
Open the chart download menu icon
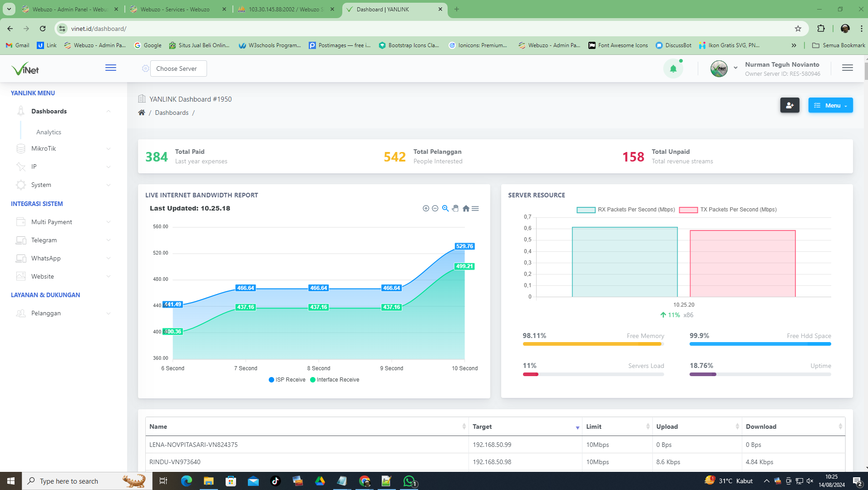pos(475,208)
